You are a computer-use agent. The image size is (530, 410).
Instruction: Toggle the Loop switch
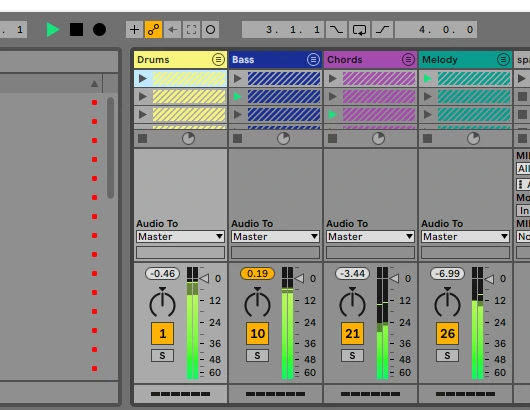pos(359,30)
